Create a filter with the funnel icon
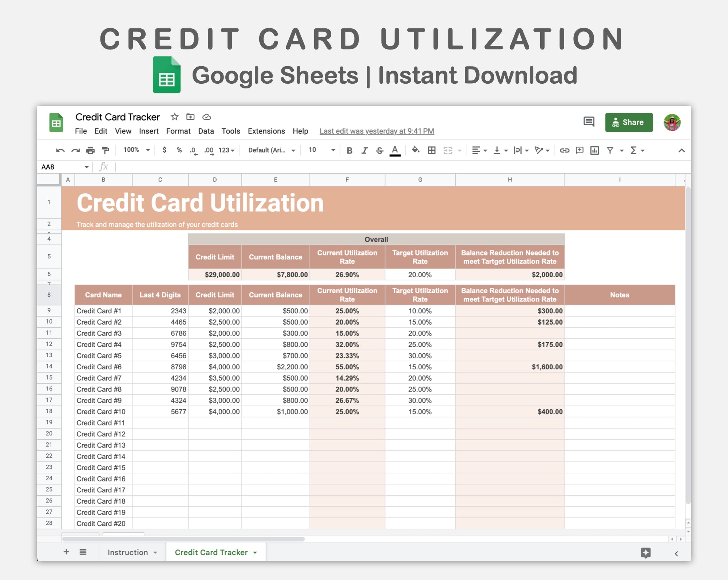The image size is (728, 580). [x=610, y=150]
